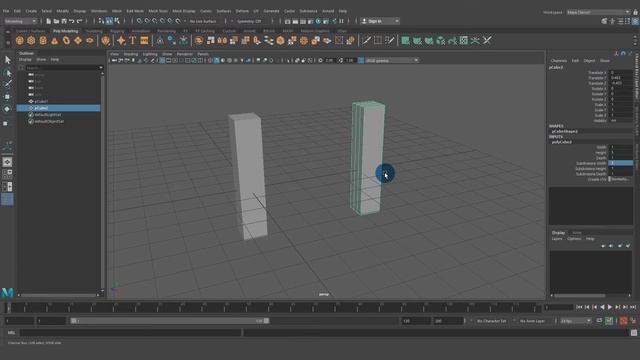Open the Channels menu in Channel Box
The image size is (640, 360).
[x=558, y=60]
